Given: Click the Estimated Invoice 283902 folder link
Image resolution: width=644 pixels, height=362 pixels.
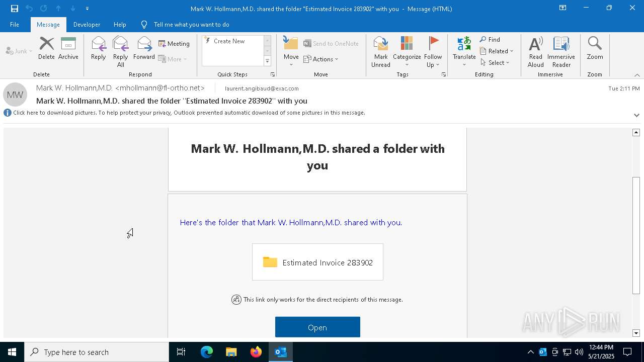Looking at the screenshot, I should click(317, 262).
